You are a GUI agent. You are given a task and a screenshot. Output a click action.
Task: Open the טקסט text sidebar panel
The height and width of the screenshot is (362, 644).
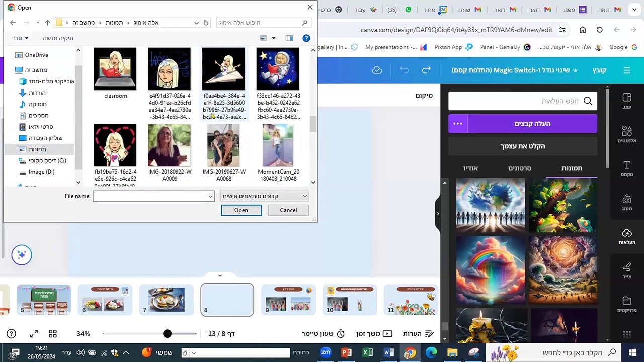click(627, 168)
